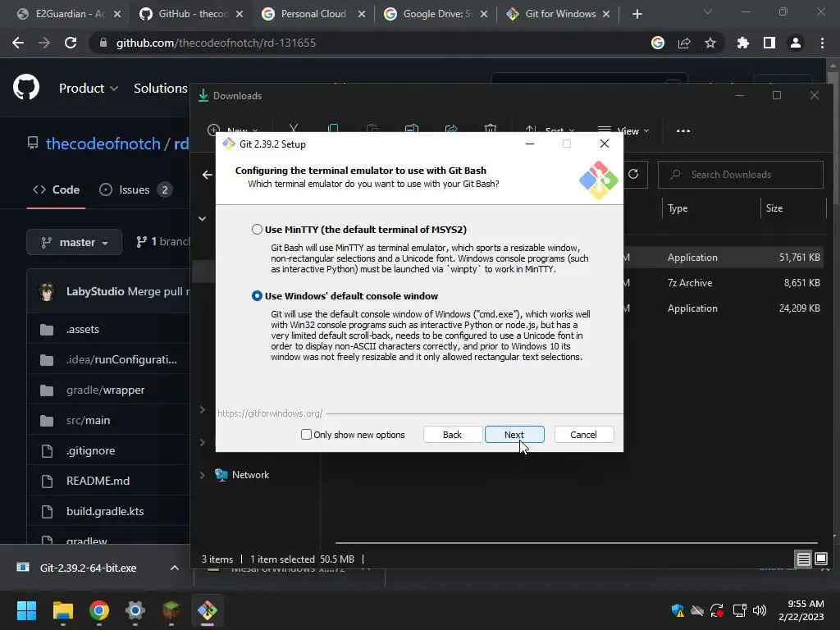Screen dimensions: 840x630
Task: Switch to Code tab on GitHub
Action: pyautogui.click(x=57, y=189)
